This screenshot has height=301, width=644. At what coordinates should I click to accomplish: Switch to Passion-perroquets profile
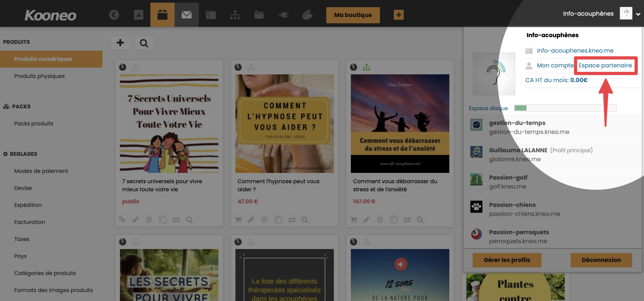click(552, 236)
